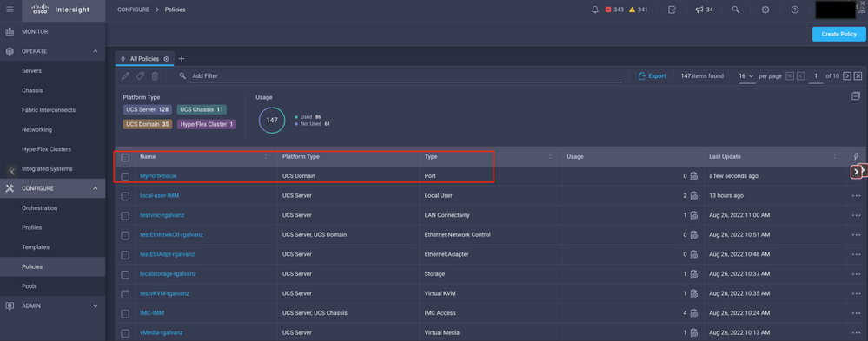Go to first page of results
This screenshot has height=341, width=868.
point(790,75)
